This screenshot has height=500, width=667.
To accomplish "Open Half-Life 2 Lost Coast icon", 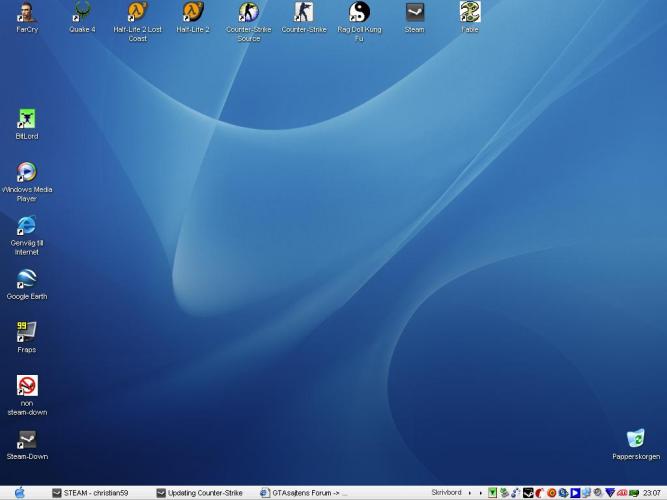I will click(x=137, y=13).
